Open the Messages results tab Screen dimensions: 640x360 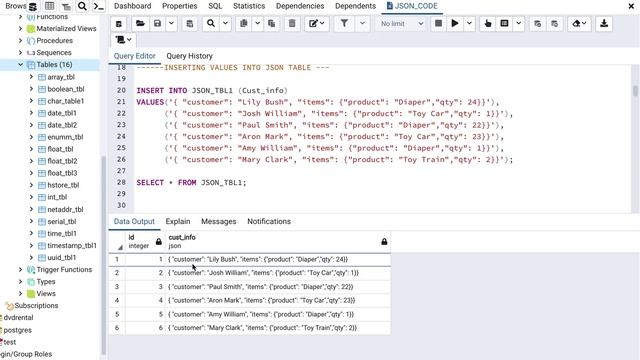click(x=218, y=221)
